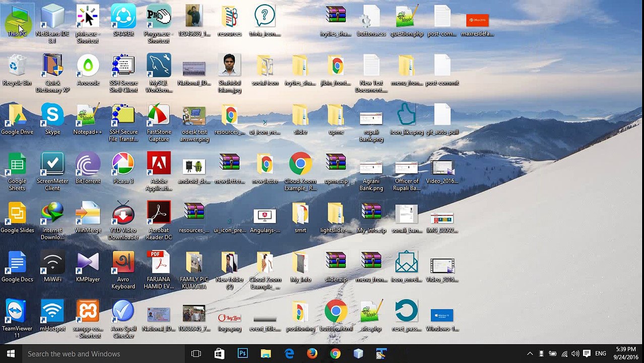Select the SHAREit desktop shortcut
This screenshot has width=644, height=363.
coord(123,21)
